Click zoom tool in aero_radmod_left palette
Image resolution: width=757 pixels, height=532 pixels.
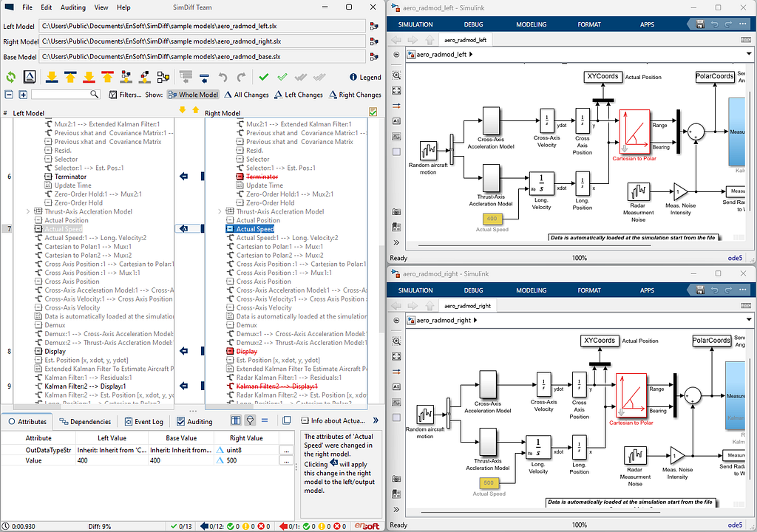point(396,75)
